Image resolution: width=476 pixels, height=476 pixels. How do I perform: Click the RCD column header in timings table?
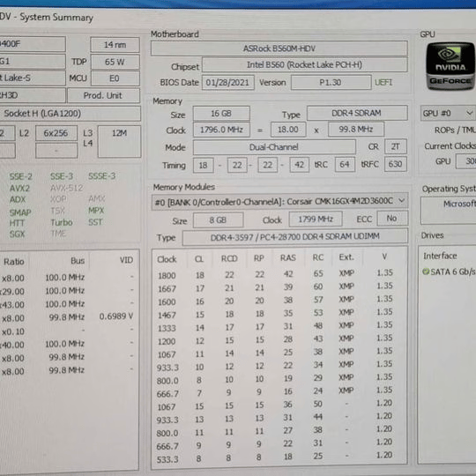click(229, 258)
